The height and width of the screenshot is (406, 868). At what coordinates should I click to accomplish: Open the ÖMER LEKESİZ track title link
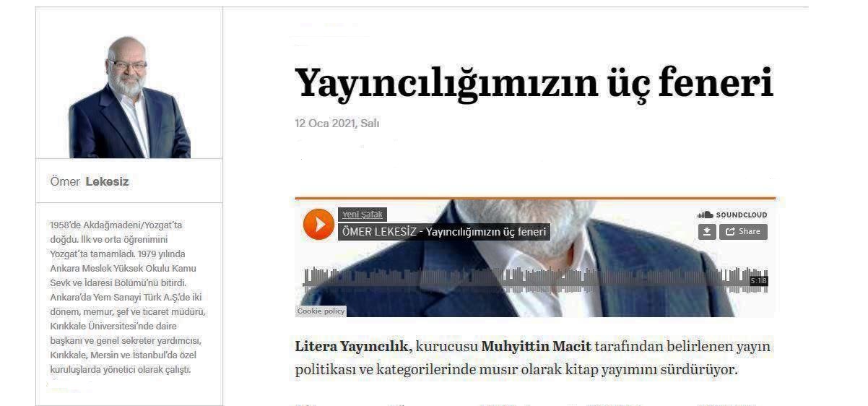pos(444,232)
